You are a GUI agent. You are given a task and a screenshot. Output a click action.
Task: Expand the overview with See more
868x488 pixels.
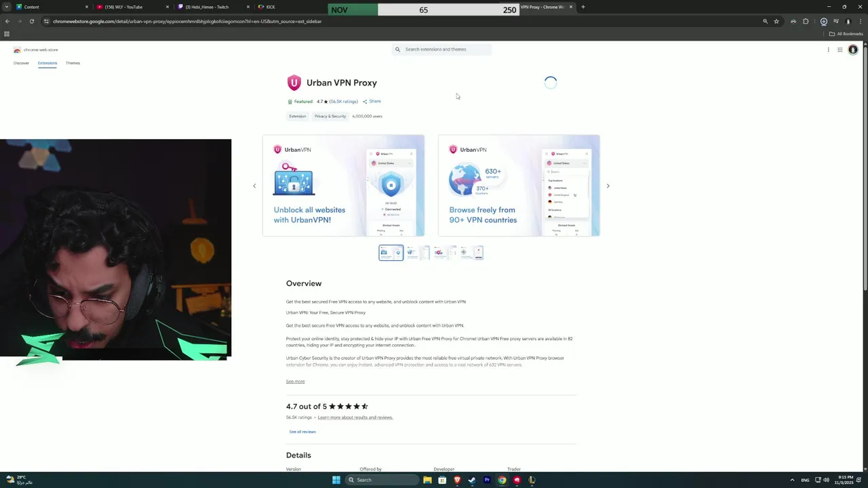pyautogui.click(x=295, y=382)
